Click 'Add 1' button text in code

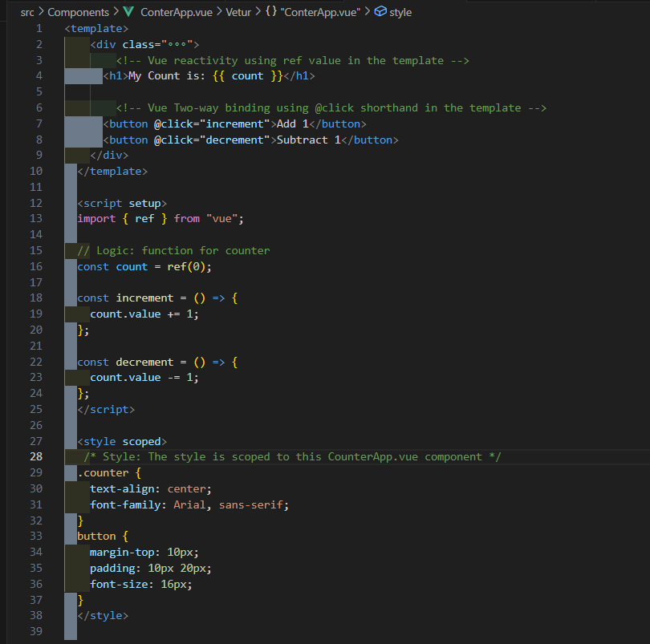(293, 124)
